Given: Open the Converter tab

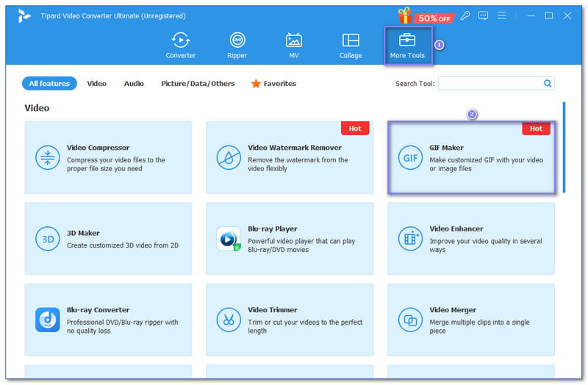Looking at the screenshot, I should click(x=180, y=46).
